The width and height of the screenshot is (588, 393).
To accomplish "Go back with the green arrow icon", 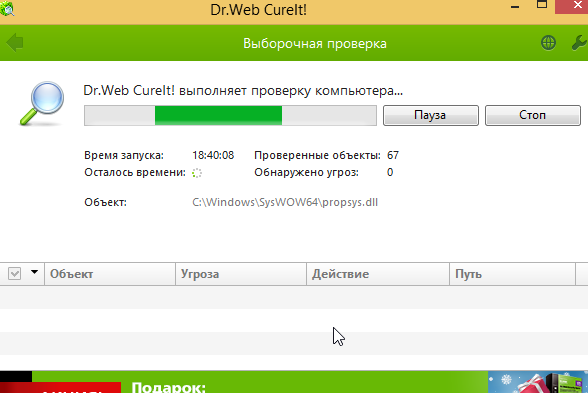I will click(15, 42).
